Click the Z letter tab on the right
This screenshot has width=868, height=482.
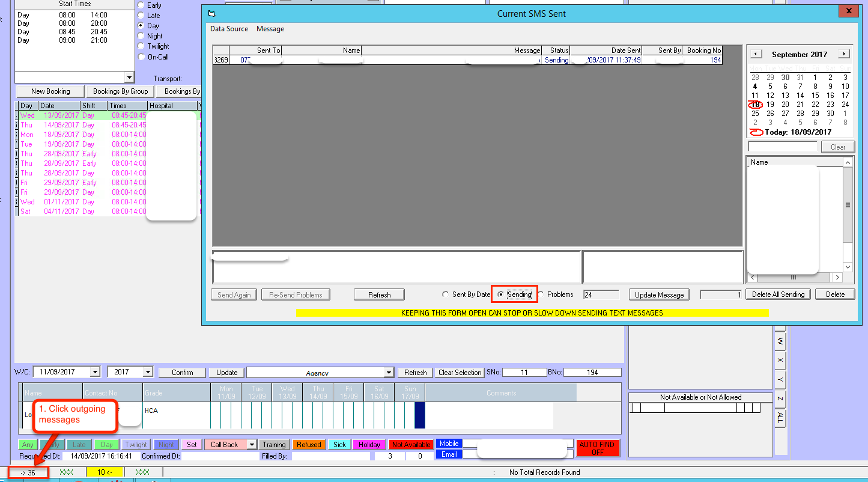[780, 399]
